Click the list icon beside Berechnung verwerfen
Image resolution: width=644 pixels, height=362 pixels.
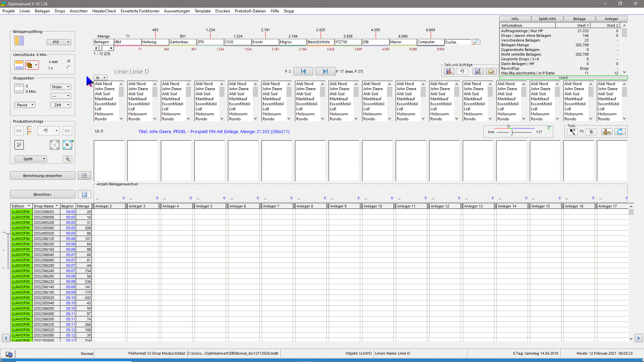[x=85, y=176]
